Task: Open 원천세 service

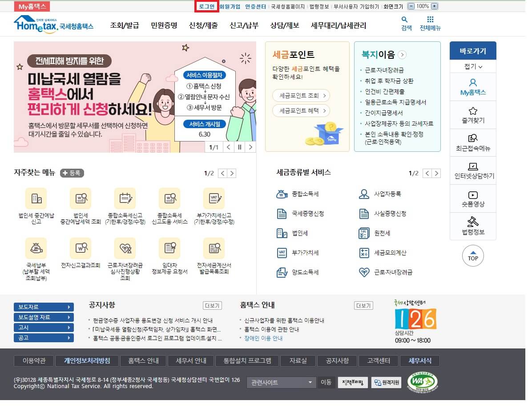Action: tap(375, 233)
